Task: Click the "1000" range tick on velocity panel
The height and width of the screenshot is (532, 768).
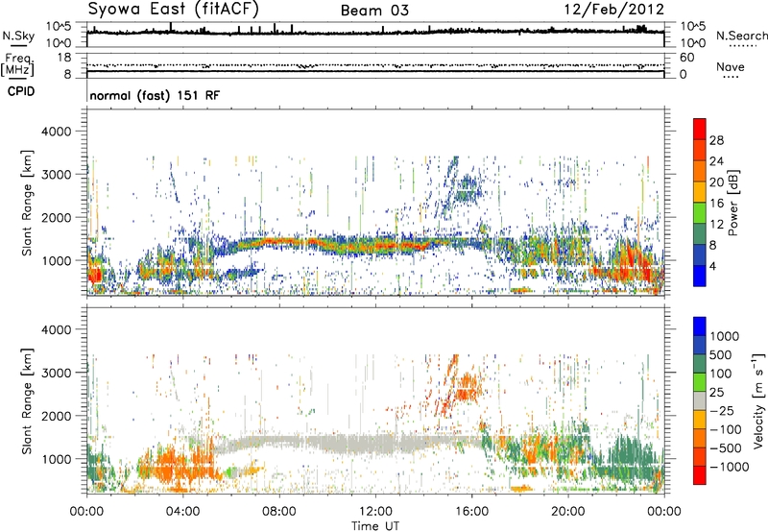Action: coord(59,459)
